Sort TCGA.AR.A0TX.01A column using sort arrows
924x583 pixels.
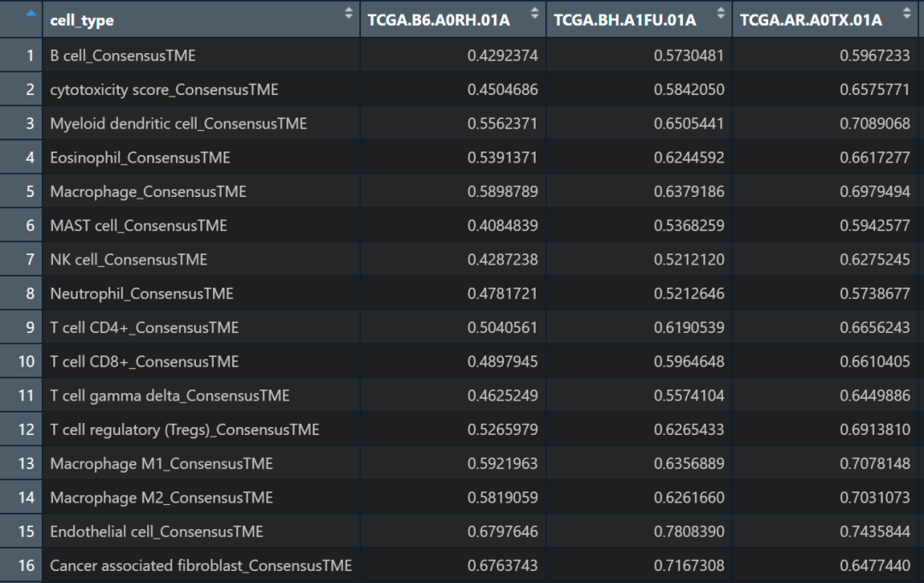(x=907, y=14)
